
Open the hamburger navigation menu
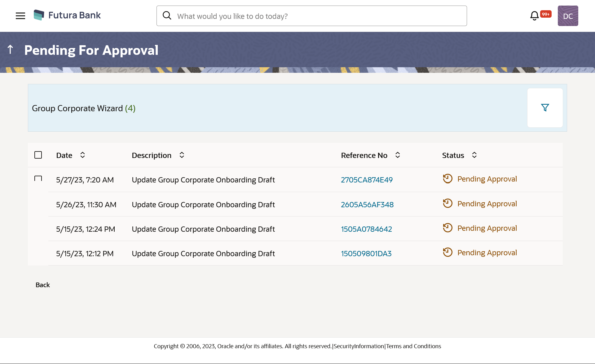20,16
